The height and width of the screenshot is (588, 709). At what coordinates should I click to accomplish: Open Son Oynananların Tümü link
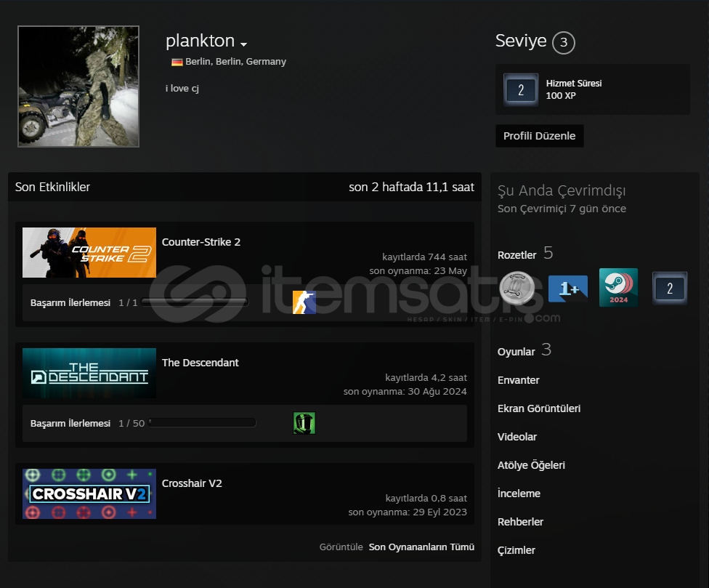pyautogui.click(x=421, y=547)
